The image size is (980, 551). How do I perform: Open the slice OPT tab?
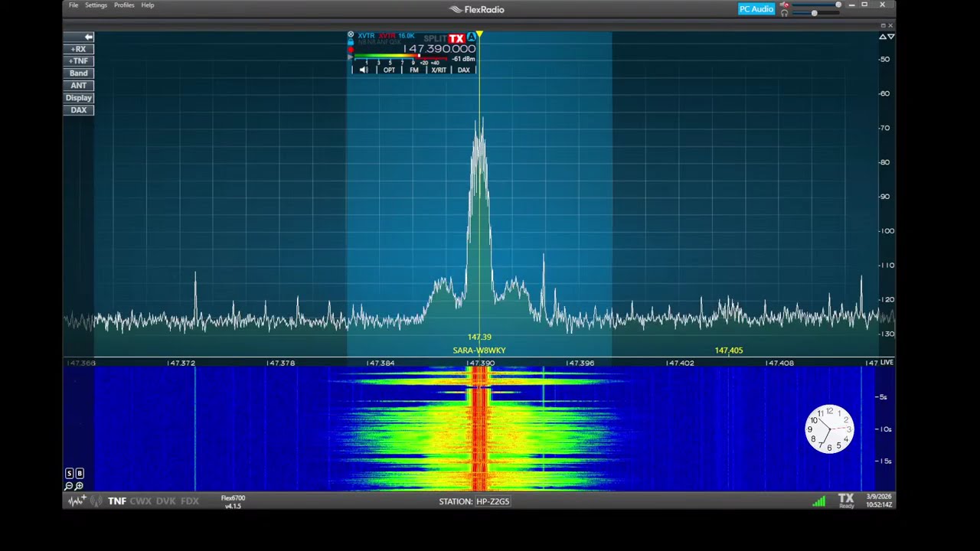(389, 70)
